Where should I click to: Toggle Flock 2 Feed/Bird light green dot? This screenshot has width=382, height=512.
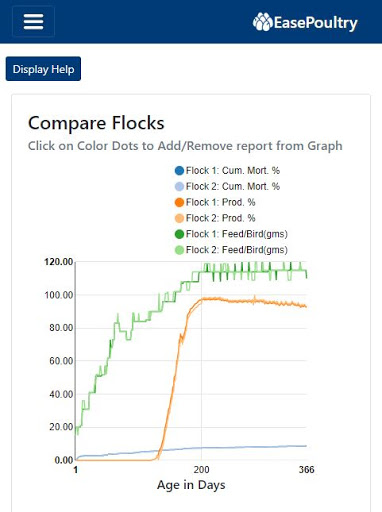pos(179,250)
